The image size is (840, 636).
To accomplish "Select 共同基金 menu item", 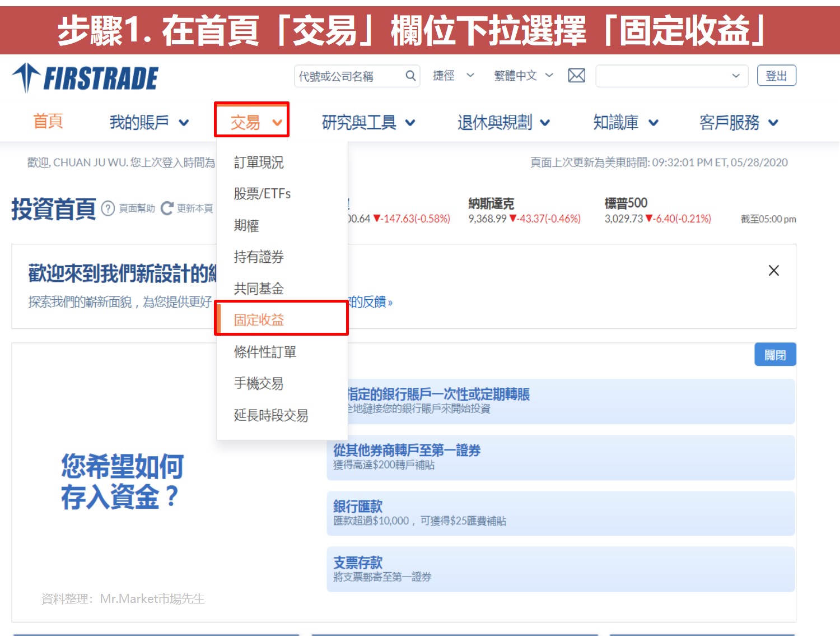I will (x=282, y=289).
